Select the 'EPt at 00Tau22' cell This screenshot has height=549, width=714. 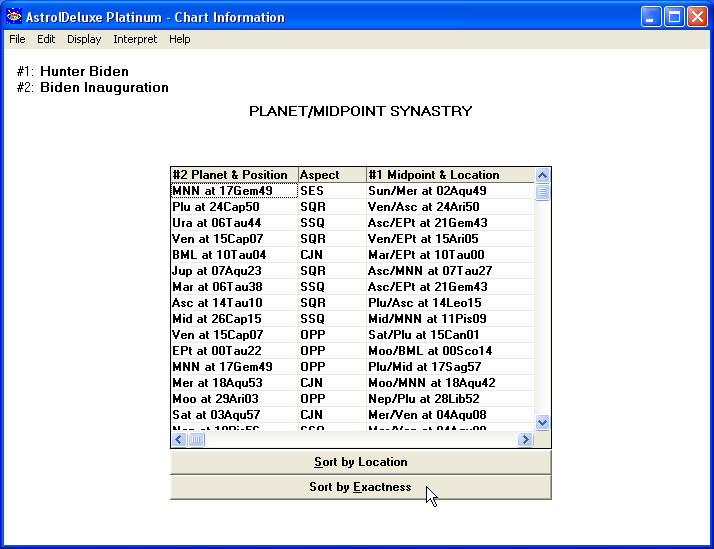point(235,351)
